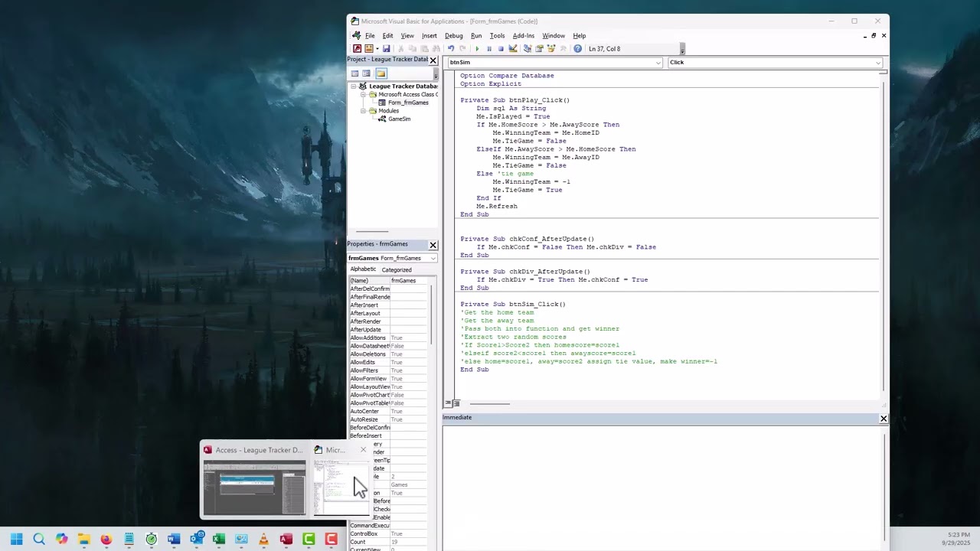Open the frmGames object dropdown in Properties

[433, 259]
